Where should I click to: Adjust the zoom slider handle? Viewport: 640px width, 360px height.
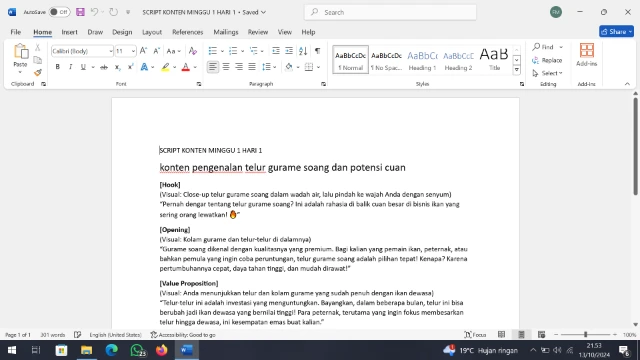585,335
